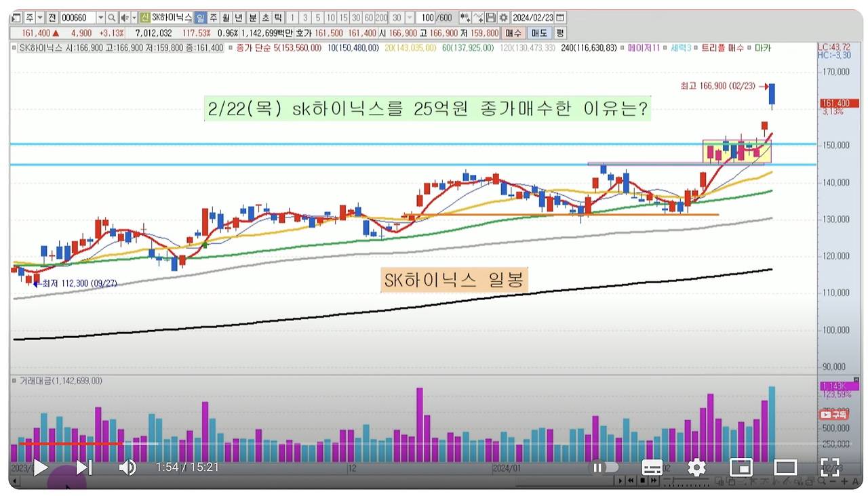Select the daily (일) chart period
Screen dimensions: 868x496
[200, 18]
